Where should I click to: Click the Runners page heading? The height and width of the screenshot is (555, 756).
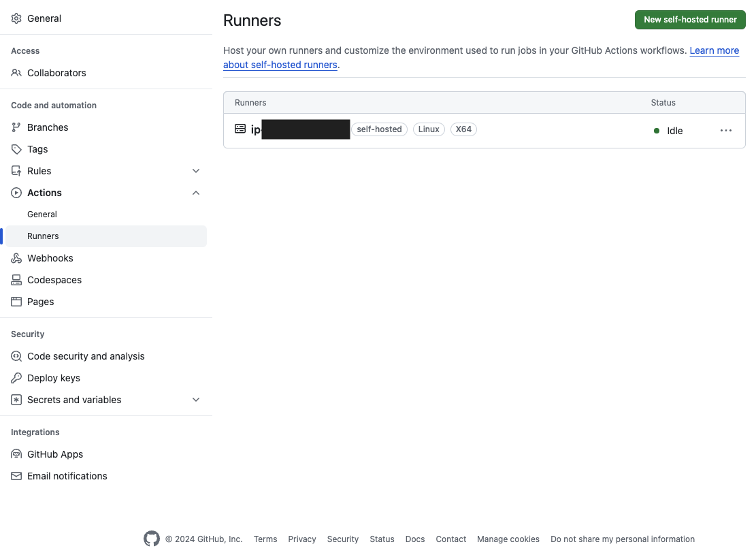click(252, 20)
